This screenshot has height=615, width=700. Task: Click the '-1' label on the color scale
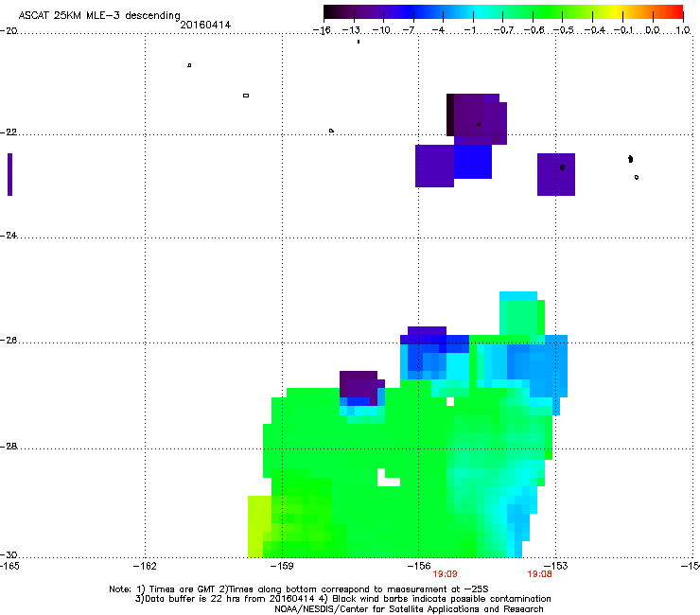tap(469, 30)
